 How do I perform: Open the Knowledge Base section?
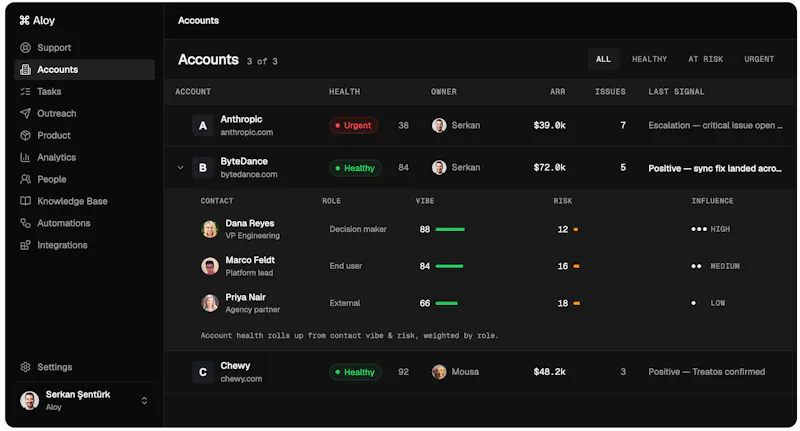84,201
